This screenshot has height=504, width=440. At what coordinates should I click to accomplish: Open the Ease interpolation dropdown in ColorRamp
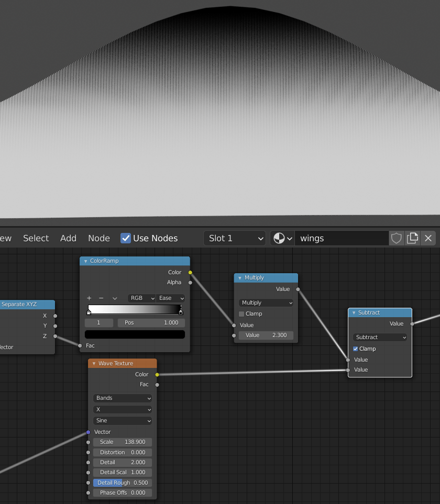pos(170,298)
